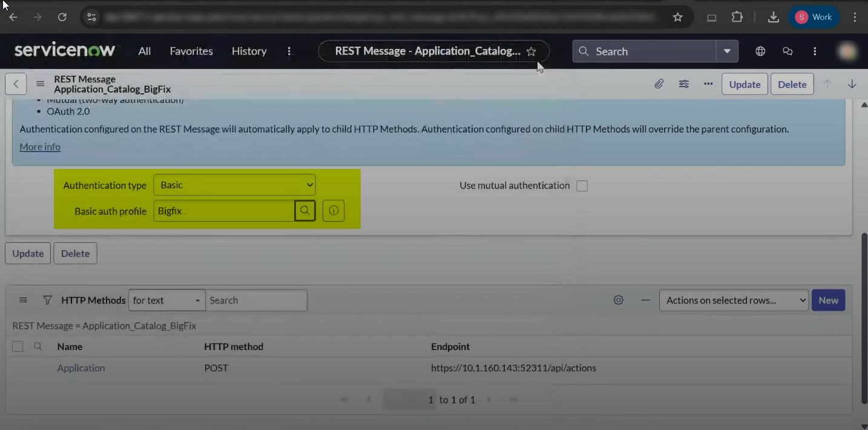Image resolution: width=868 pixels, height=430 pixels.
Task: Sort by Name column header
Action: 70,346
